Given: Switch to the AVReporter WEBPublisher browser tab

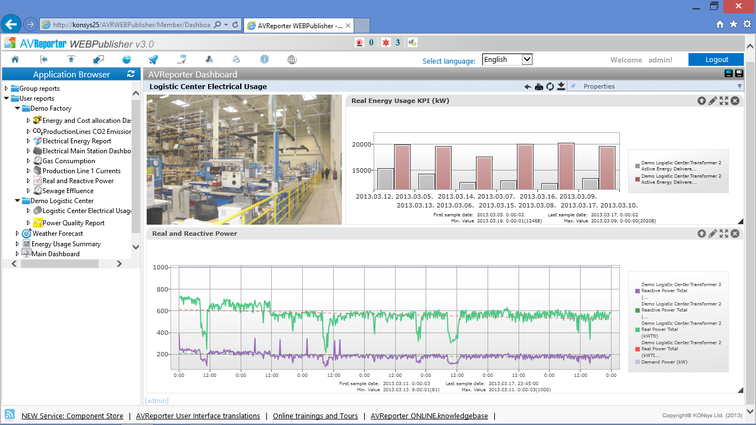Looking at the screenshot, I should pyautogui.click(x=299, y=26).
